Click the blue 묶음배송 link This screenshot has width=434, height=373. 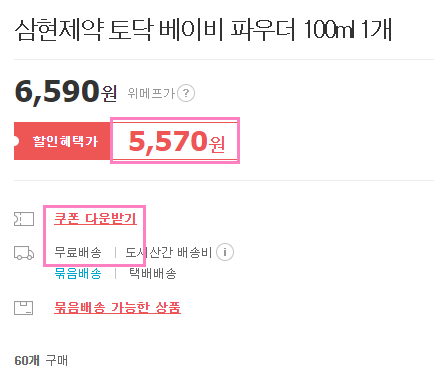(x=78, y=273)
